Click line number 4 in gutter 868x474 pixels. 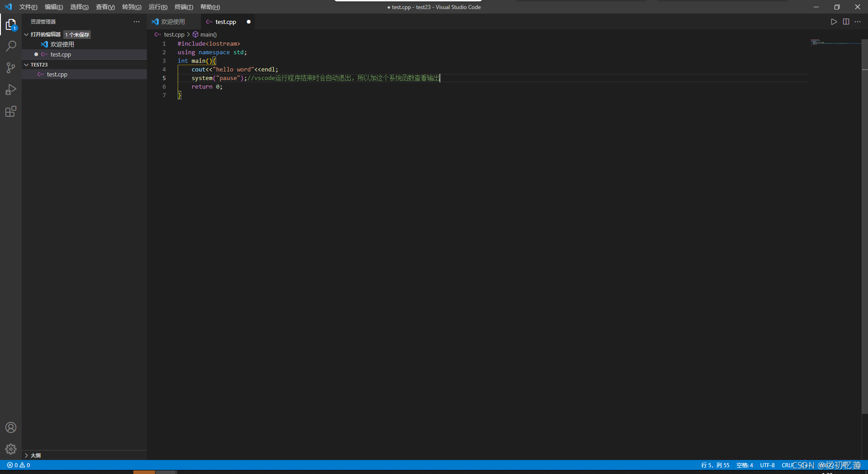tap(164, 70)
